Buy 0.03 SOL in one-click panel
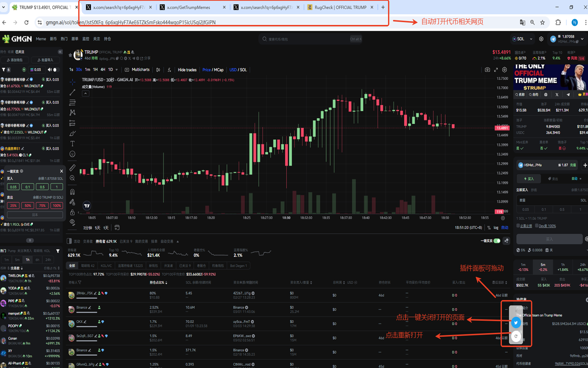The width and height of the screenshot is (588, 368). pyautogui.click(x=13, y=187)
